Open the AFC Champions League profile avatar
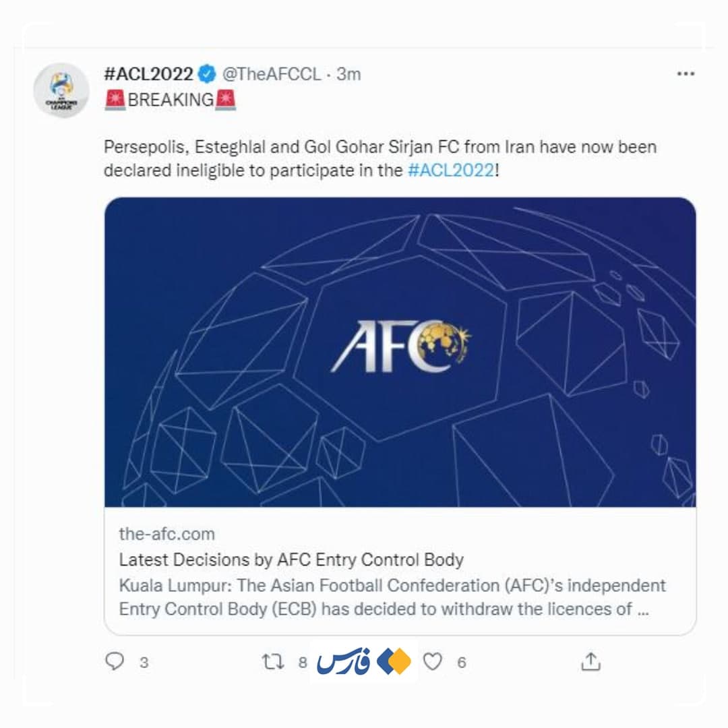This screenshot has width=728, height=728. (61, 90)
